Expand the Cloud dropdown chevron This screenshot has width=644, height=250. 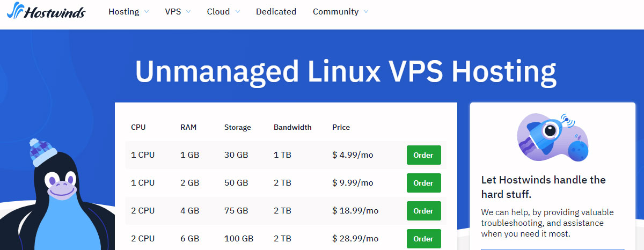pos(237,12)
